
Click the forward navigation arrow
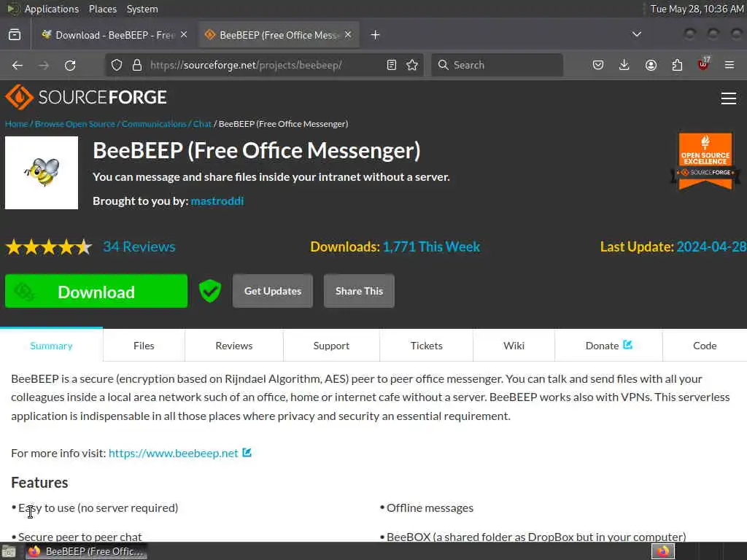click(x=44, y=65)
